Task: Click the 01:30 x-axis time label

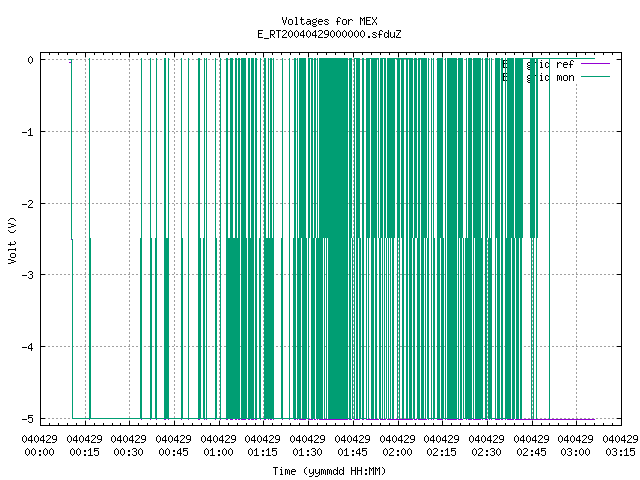Action: click(x=307, y=452)
